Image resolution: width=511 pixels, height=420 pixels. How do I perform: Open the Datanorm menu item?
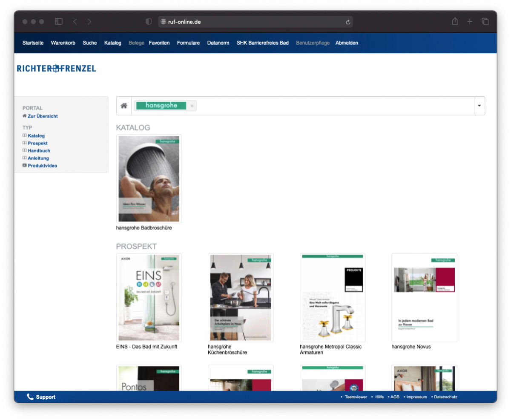coord(218,43)
